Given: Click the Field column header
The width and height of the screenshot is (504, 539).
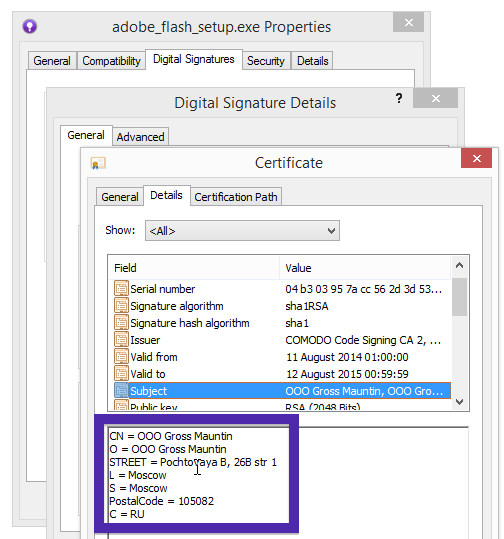Looking at the screenshot, I should [x=194, y=268].
